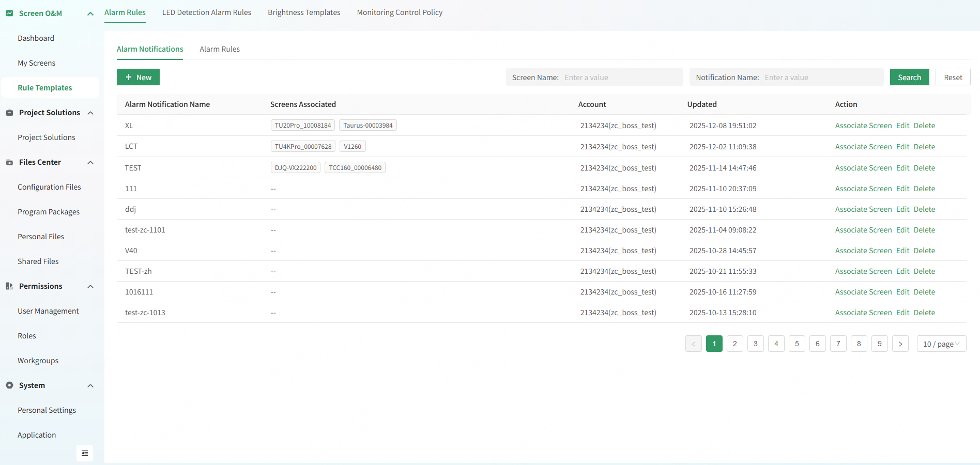Focus the Screen Name search field
The width and height of the screenshot is (980, 465).
click(620, 78)
